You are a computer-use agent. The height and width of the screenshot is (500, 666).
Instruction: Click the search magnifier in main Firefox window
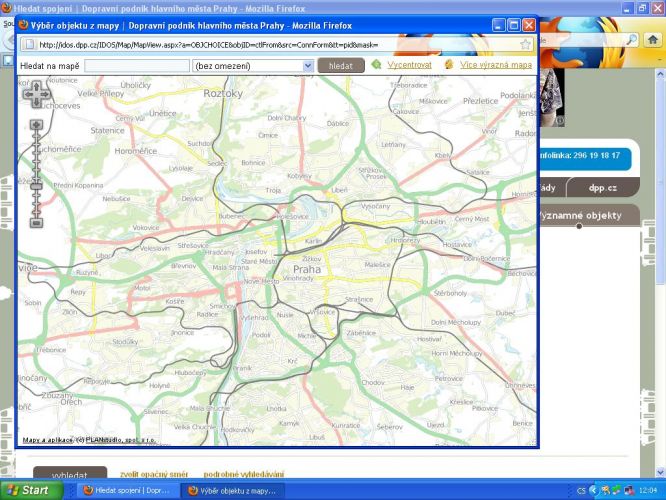tap(632, 40)
